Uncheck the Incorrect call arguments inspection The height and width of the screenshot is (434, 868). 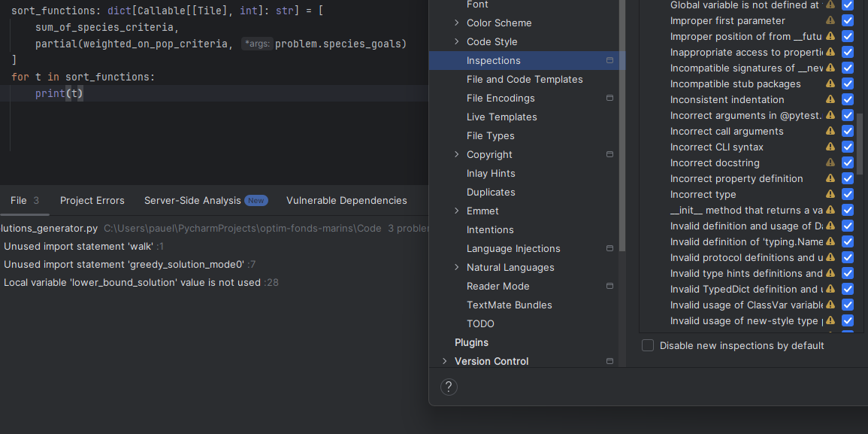coord(848,132)
